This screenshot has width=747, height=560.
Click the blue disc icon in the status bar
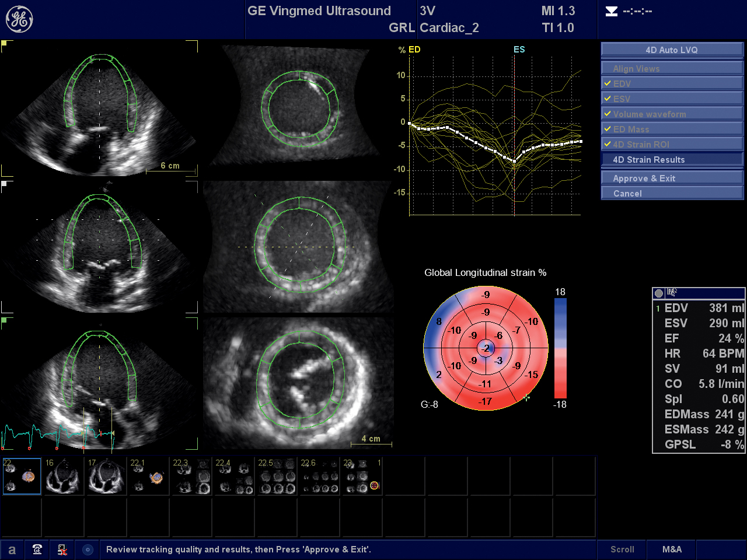point(88,549)
